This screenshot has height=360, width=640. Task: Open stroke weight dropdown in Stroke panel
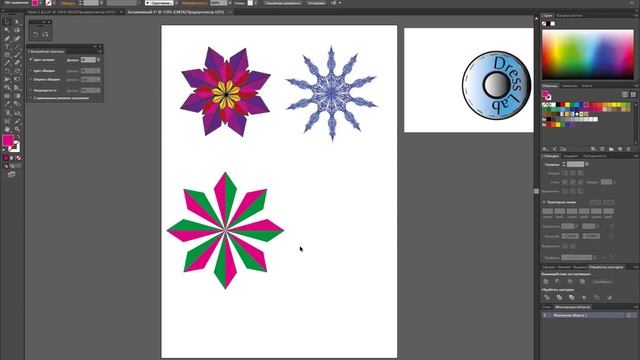click(x=587, y=164)
